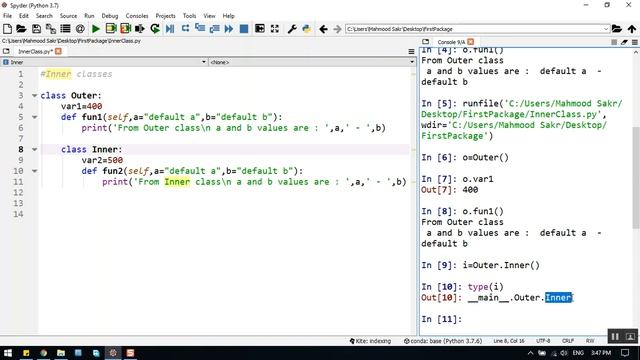Click the editor tab browse button
The width and height of the screenshot is (640, 360).
(x=6, y=51)
